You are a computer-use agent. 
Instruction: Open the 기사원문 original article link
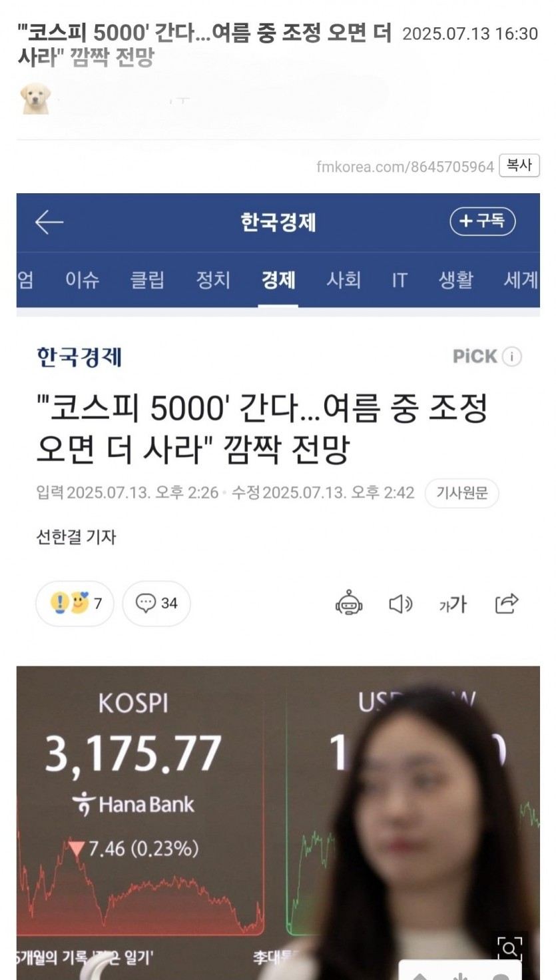pos(462,494)
